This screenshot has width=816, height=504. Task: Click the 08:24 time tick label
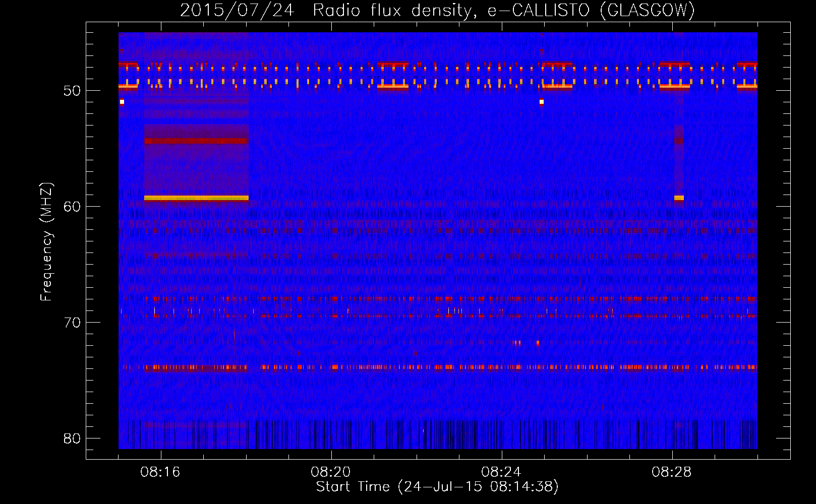[x=501, y=472]
